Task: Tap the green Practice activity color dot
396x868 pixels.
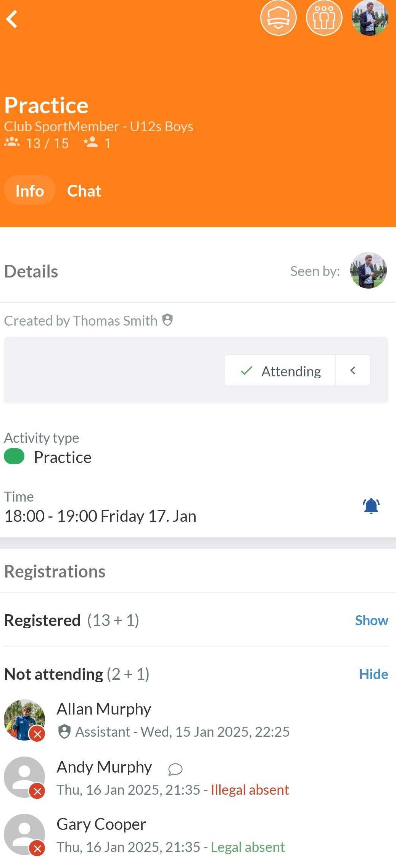Action: 14,457
